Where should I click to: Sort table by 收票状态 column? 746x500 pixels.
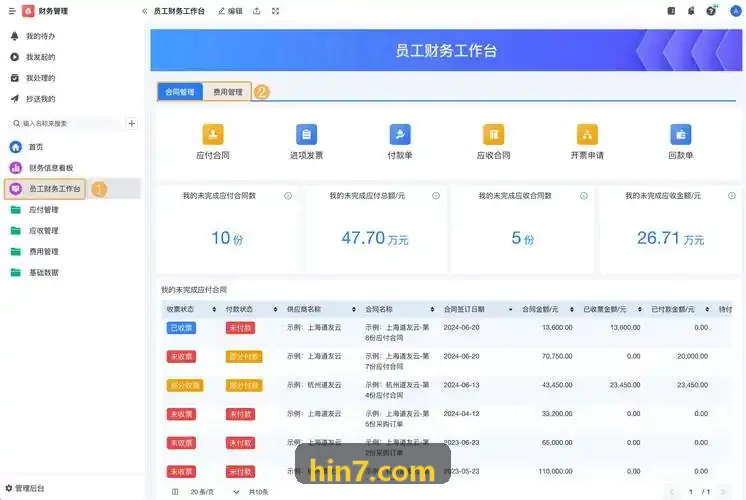[214, 310]
